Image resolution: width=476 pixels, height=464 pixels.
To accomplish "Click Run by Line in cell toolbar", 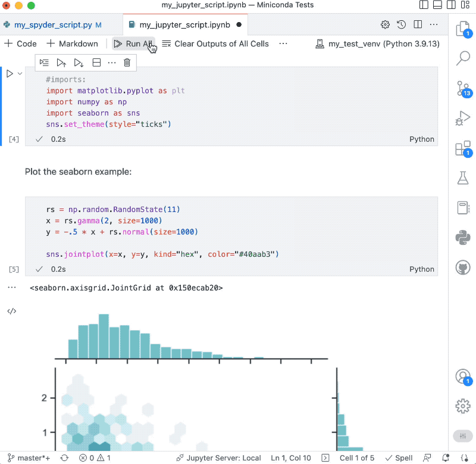I will tap(44, 63).
